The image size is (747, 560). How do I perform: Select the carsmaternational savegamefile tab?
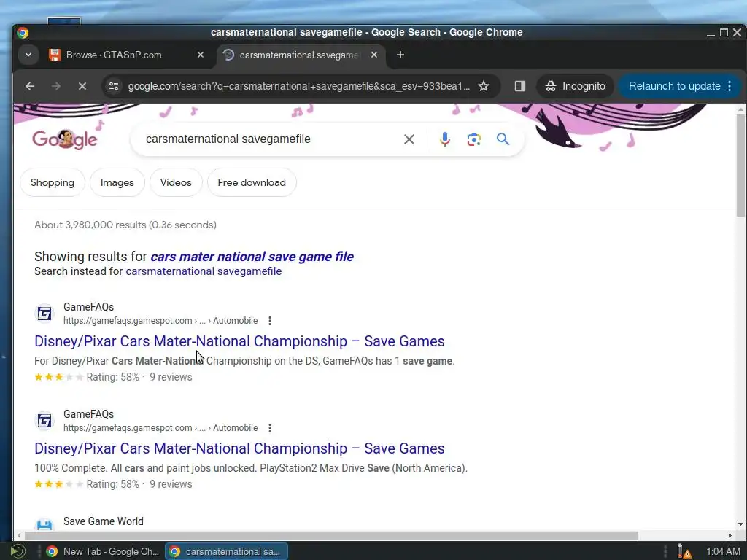click(298, 55)
